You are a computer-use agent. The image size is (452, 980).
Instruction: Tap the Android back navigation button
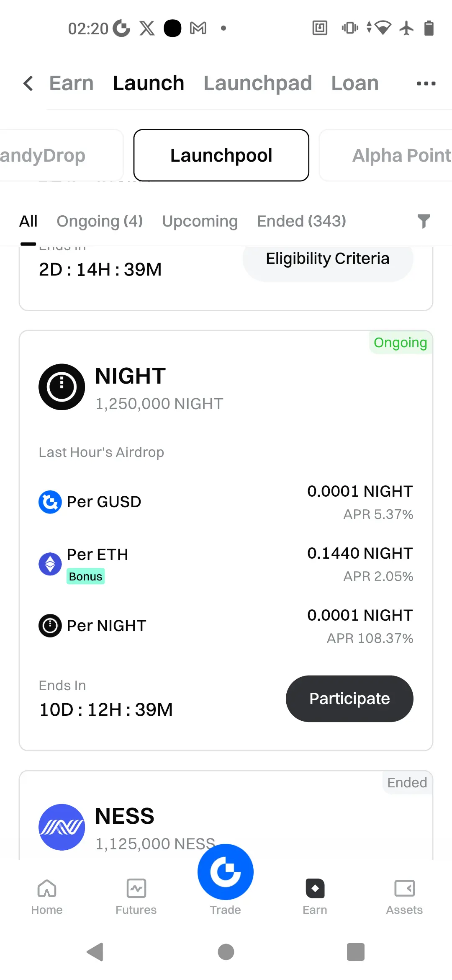[95, 952]
